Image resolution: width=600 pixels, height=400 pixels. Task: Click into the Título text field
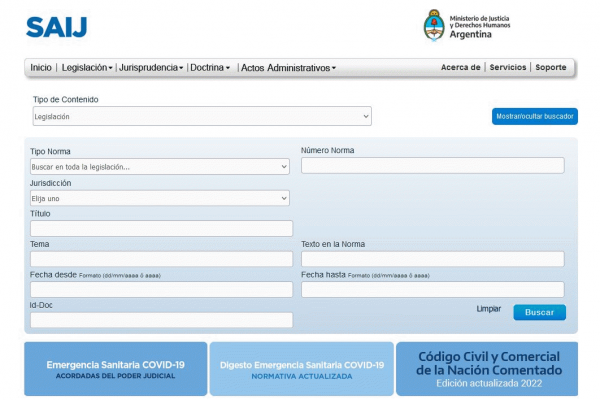(x=161, y=228)
